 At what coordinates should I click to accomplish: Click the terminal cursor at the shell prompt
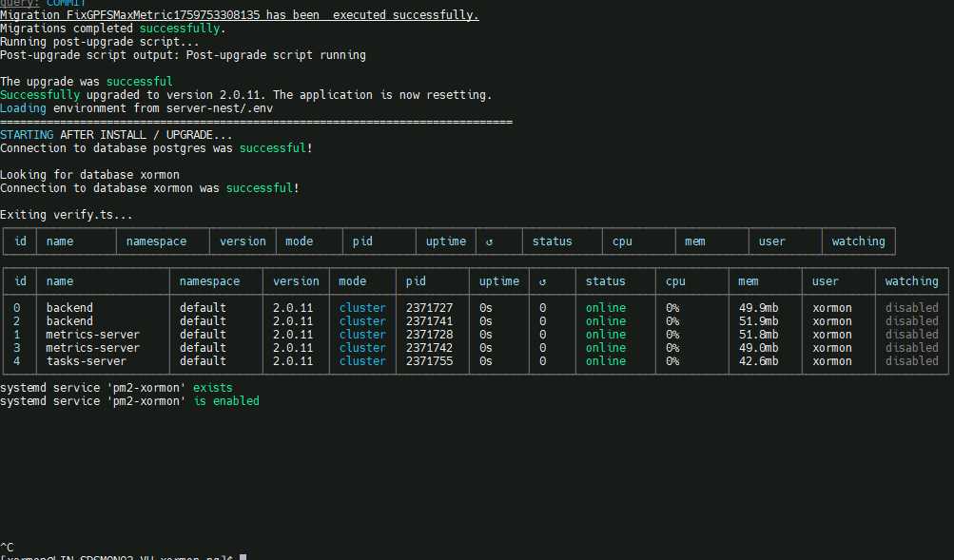(243, 557)
